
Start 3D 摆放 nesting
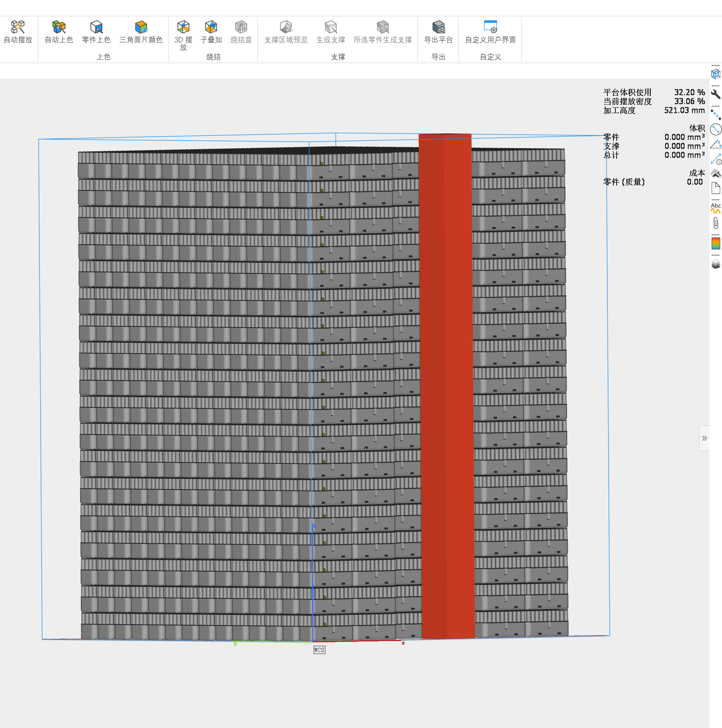183,35
